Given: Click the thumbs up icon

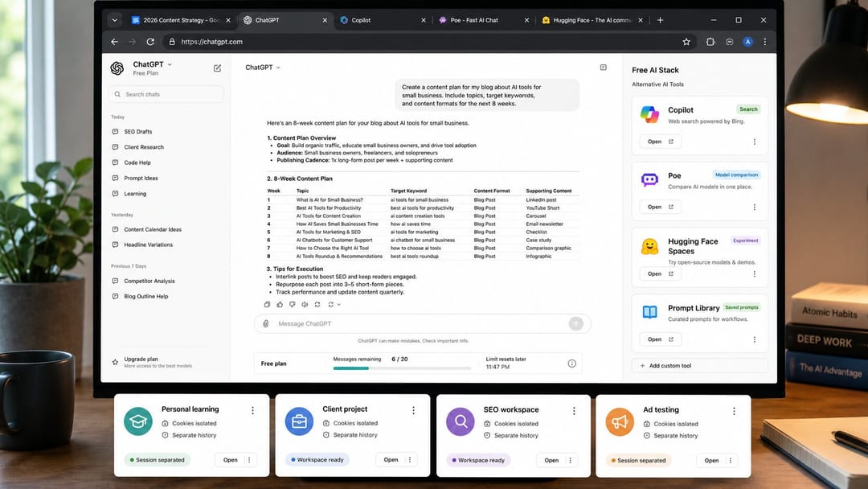Looking at the screenshot, I should 280,305.
